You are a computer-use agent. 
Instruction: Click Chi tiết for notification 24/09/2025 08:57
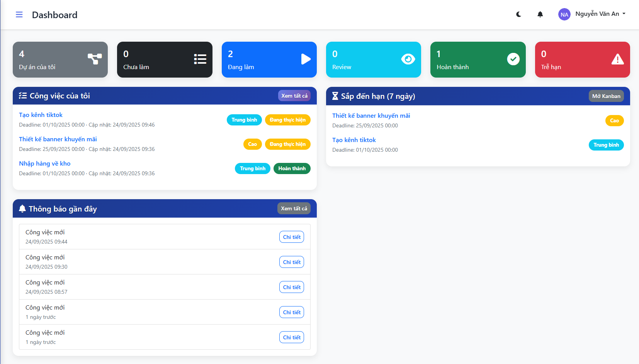[292, 287]
